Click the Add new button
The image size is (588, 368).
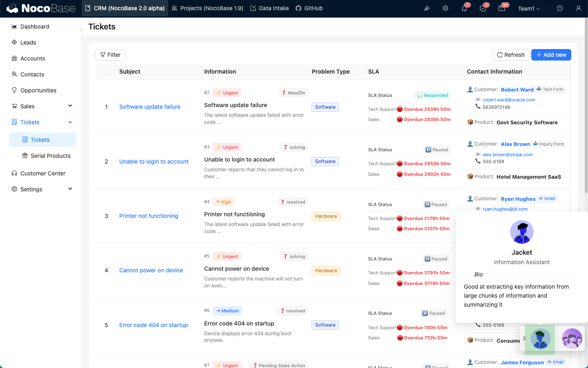[x=551, y=55]
